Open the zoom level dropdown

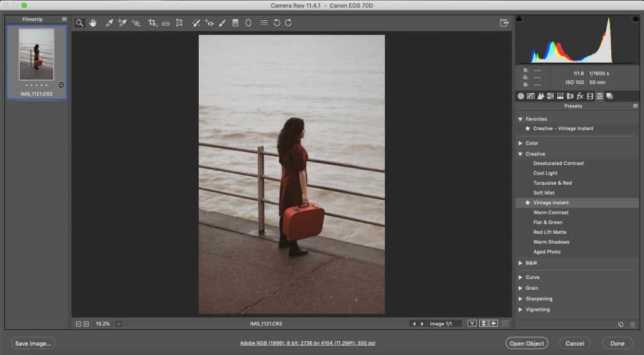pyautogui.click(x=118, y=324)
